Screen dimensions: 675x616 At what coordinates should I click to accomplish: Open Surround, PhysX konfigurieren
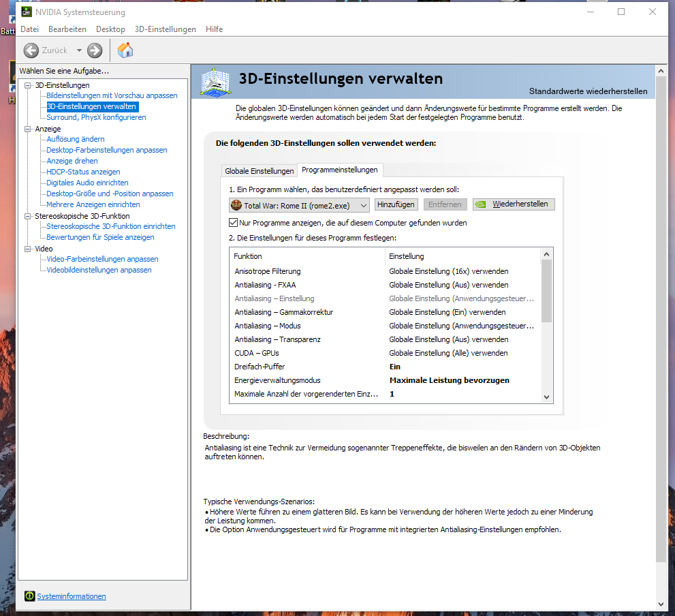pyautogui.click(x=96, y=117)
